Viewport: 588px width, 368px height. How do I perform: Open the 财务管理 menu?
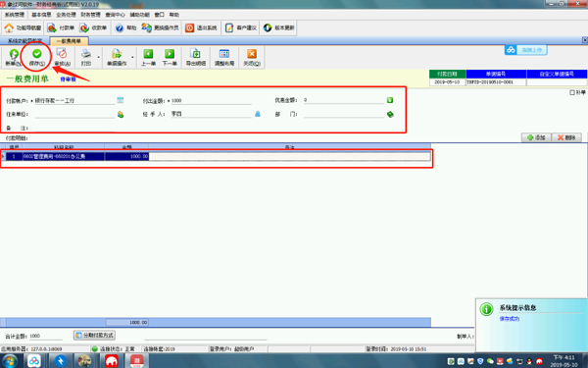pos(90,15)
